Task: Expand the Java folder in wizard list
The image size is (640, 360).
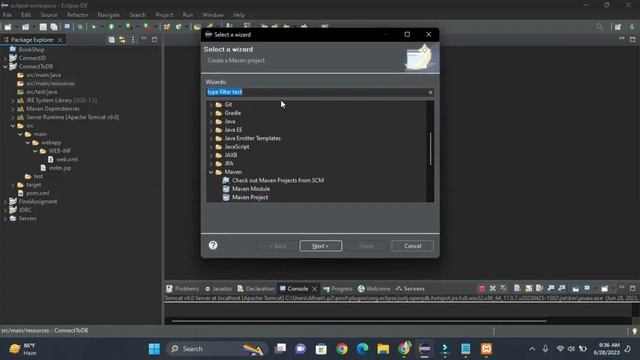Action: pos(211,122)
